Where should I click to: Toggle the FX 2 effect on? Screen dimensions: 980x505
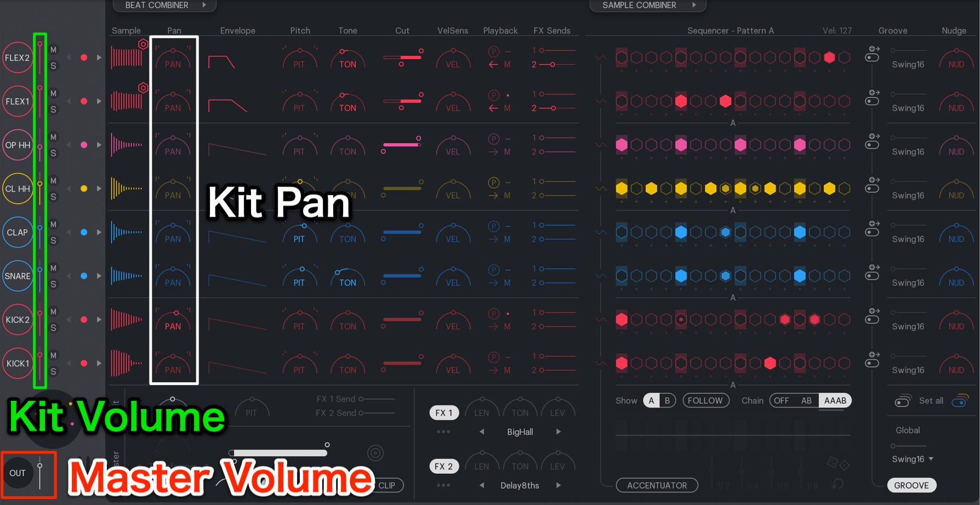(444, 467)
